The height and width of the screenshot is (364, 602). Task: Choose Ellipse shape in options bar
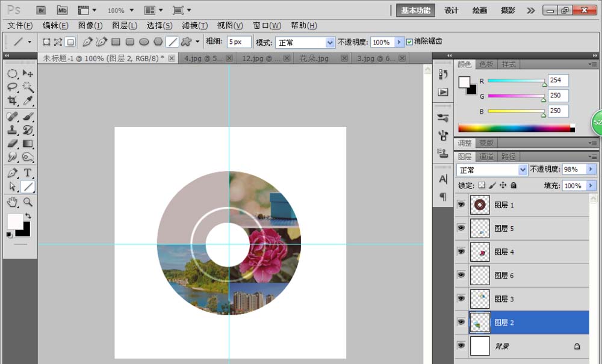coord(144,42)
